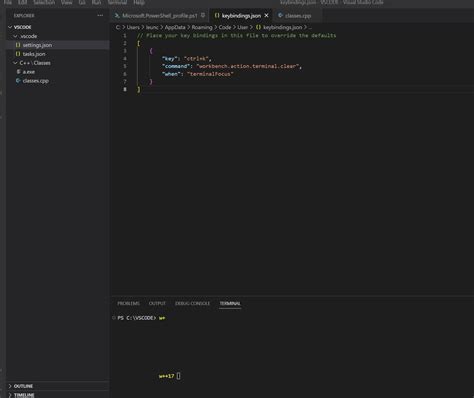The height and width of the screenshot is (398, 474).
Task: Expand the TIMELINE section
Action: tap(10, 395)
